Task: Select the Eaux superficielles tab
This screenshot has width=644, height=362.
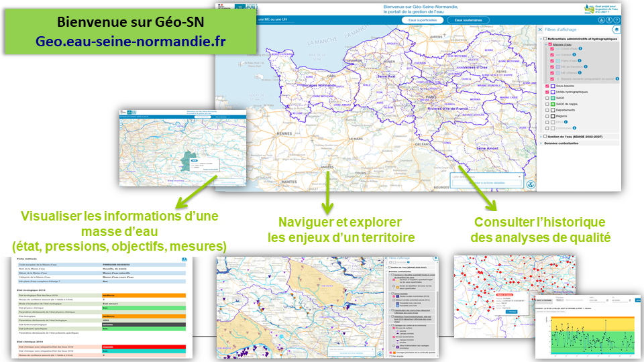Action: (423, 20)
